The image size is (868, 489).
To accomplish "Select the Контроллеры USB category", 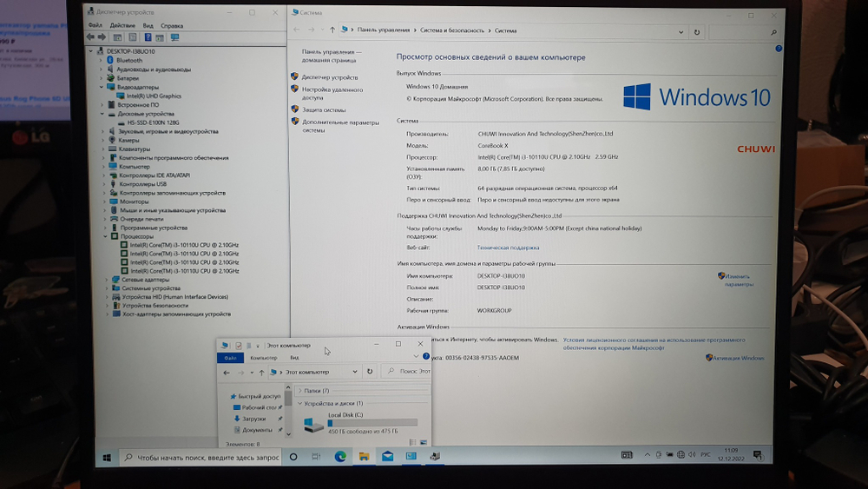I will click(x=143, y=184).
